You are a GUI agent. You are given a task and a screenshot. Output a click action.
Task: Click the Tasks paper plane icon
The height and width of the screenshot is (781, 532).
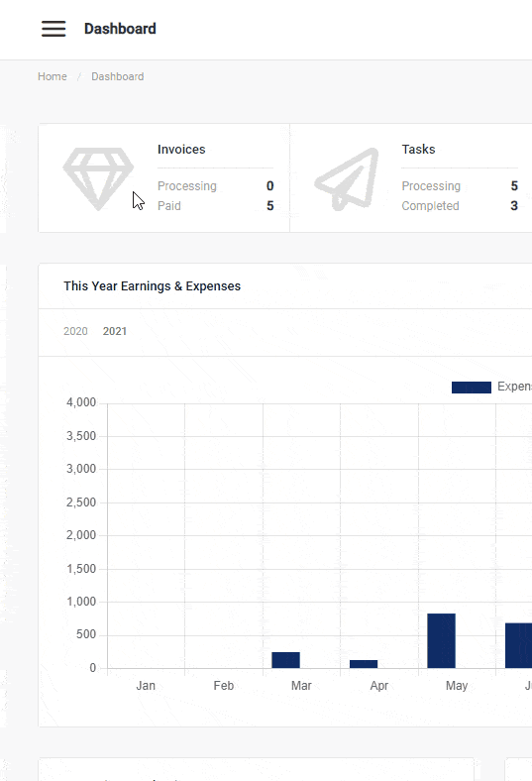pos(348,178)
